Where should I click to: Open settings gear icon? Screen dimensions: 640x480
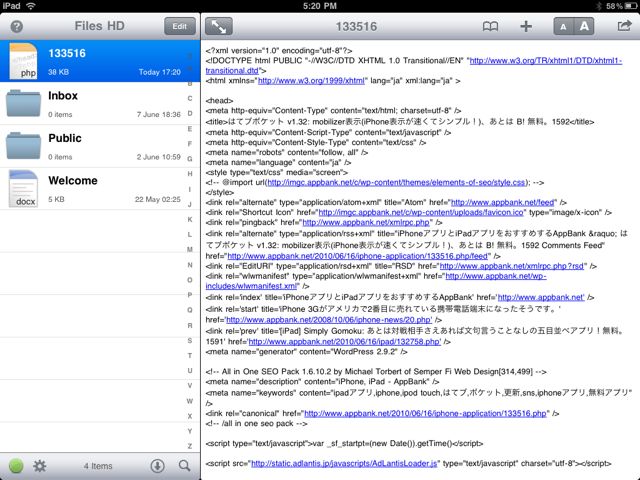(x=40, y=466)
